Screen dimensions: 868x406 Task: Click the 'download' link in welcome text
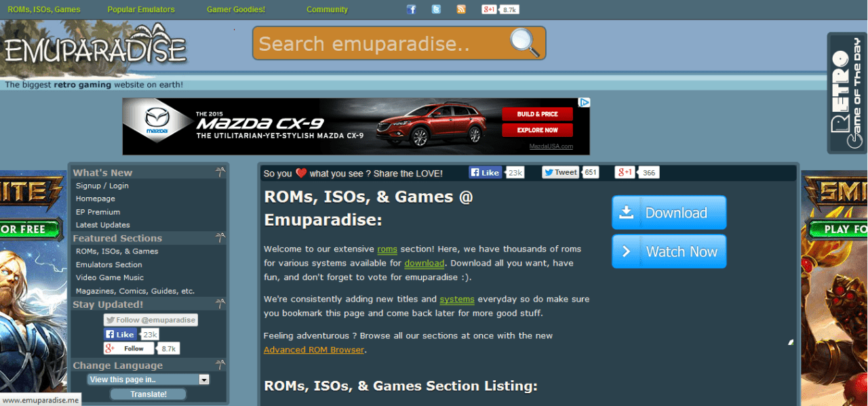coord(425,263)
